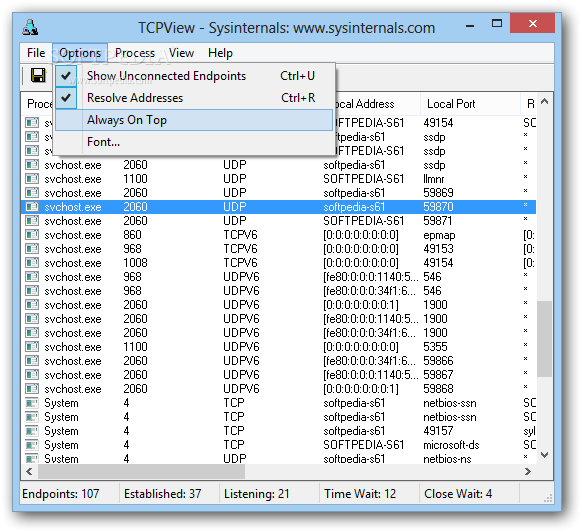This screenshot has width=582, height=532.
Task: Click the Ctrl+R shortcut label in menu
Action: coord(298,98)
